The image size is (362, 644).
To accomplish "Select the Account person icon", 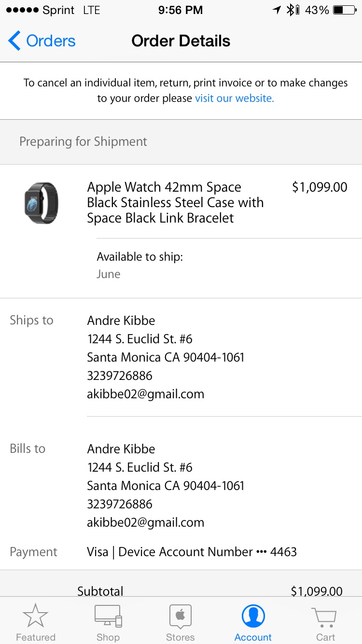I will [253, 616].
